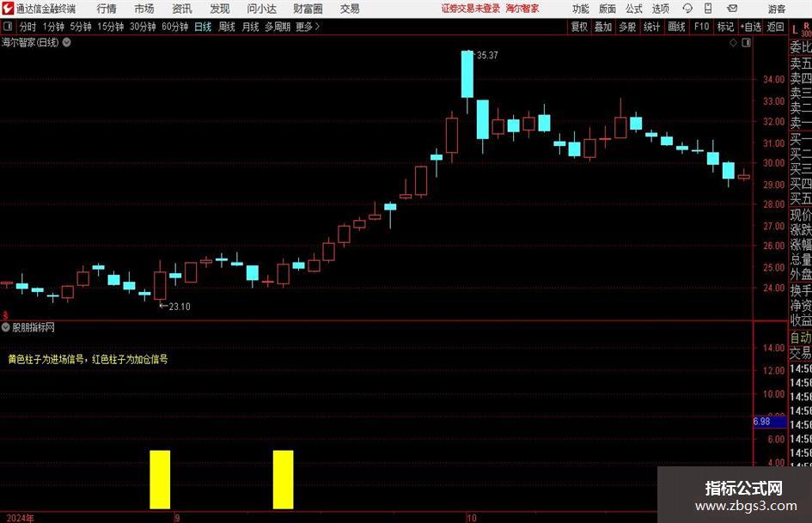Click the 统计 statistics button

click(x=651, y=27)
